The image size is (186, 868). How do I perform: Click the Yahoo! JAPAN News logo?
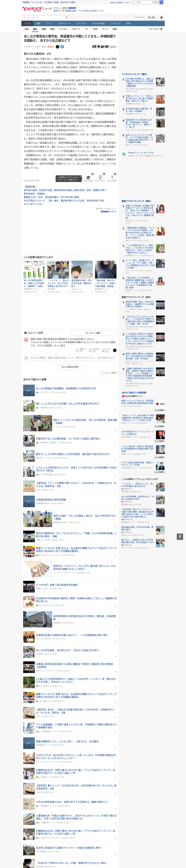pyautogui.click(x=37, y=9)
